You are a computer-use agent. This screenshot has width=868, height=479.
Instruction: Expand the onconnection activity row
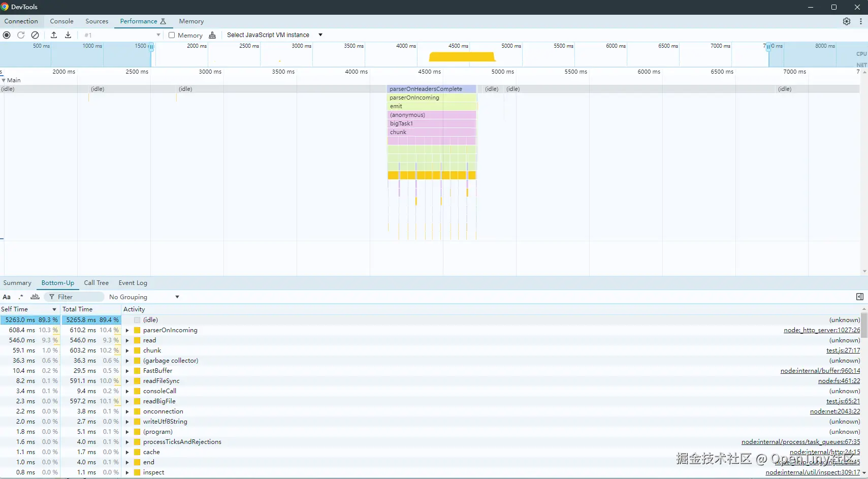click(x=127, y=411)
